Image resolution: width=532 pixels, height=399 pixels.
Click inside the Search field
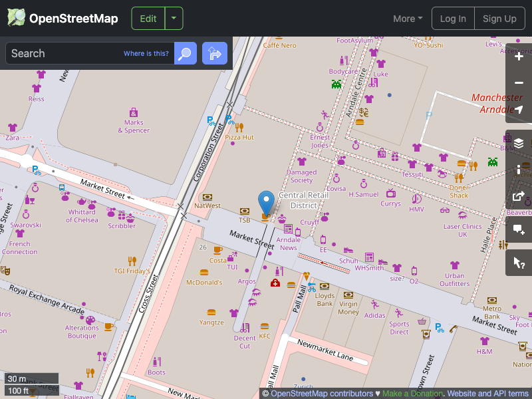80,53
